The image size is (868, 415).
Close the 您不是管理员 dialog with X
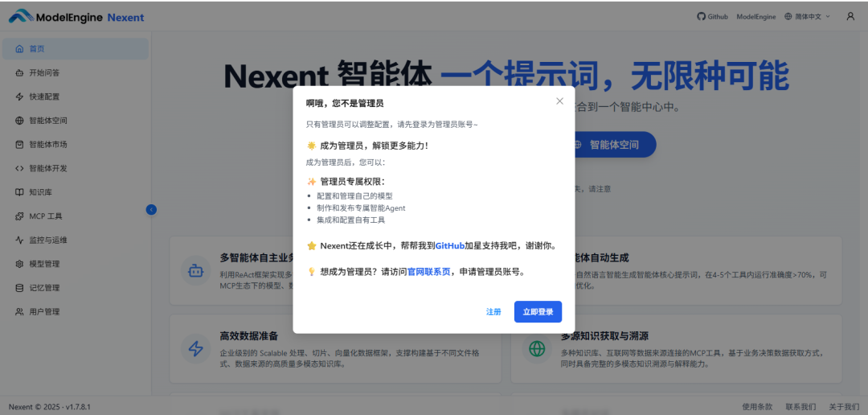[559, 101]
